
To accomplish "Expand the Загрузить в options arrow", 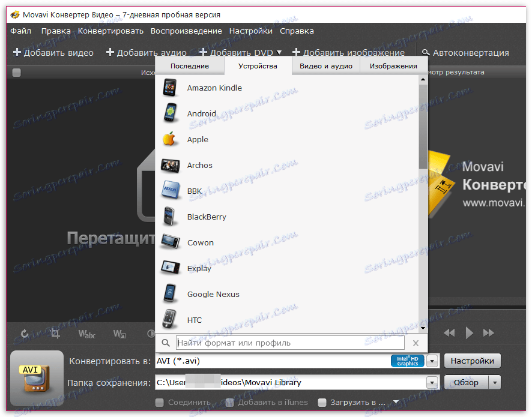I will click(x=396, y=402).
